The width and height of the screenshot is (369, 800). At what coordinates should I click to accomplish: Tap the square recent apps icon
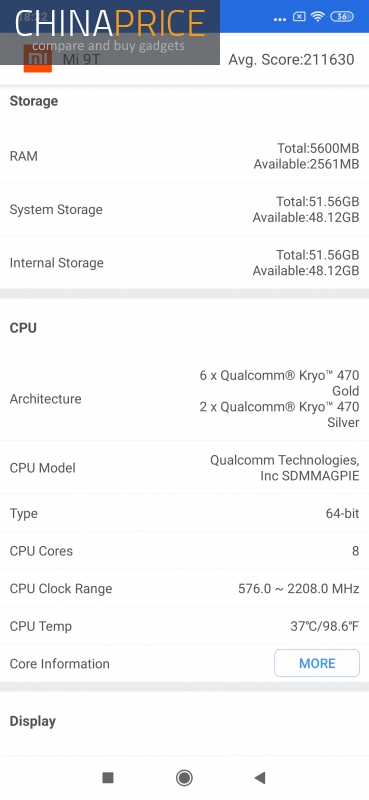(x=108, y=778)
